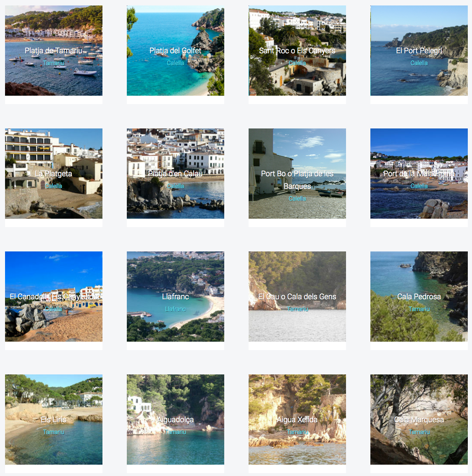The width and height of the screenshot is (472, 476).
Task: Open the Platja d'en Calau thumbnail
Action: pos(176,174)
